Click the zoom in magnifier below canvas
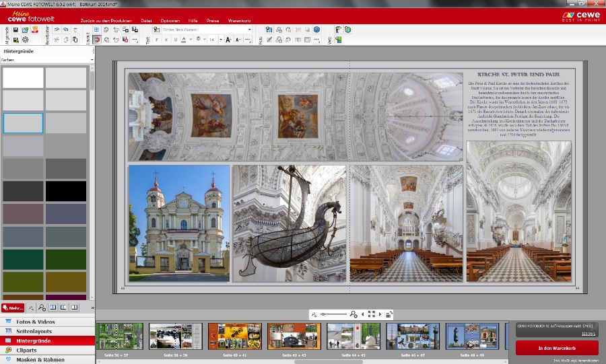 [353, 314]
